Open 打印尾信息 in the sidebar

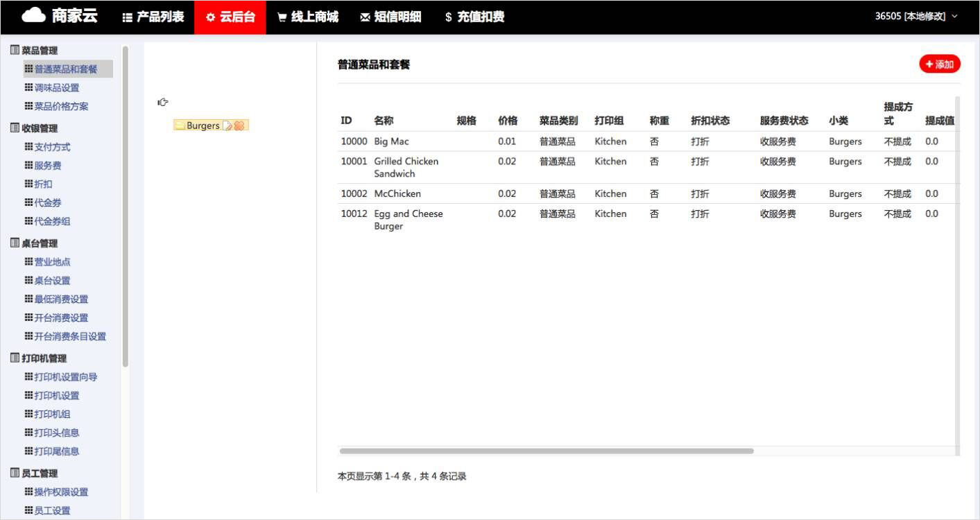(x=52, y=451)
